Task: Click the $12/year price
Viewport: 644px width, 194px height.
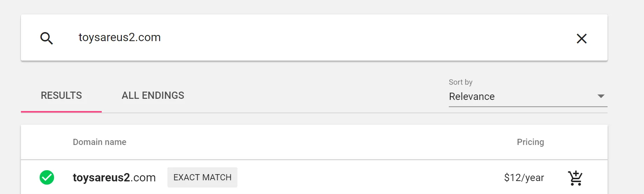Action: coord(524,177)
